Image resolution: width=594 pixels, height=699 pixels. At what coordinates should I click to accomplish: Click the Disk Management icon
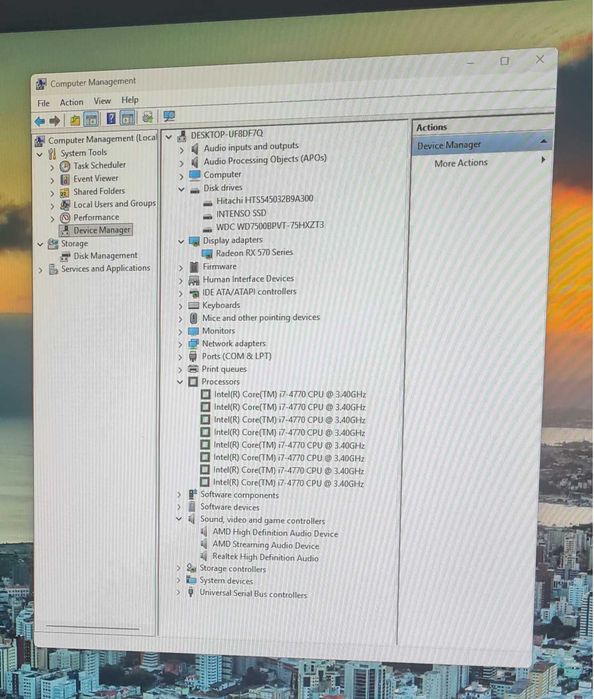coord(66,256)
